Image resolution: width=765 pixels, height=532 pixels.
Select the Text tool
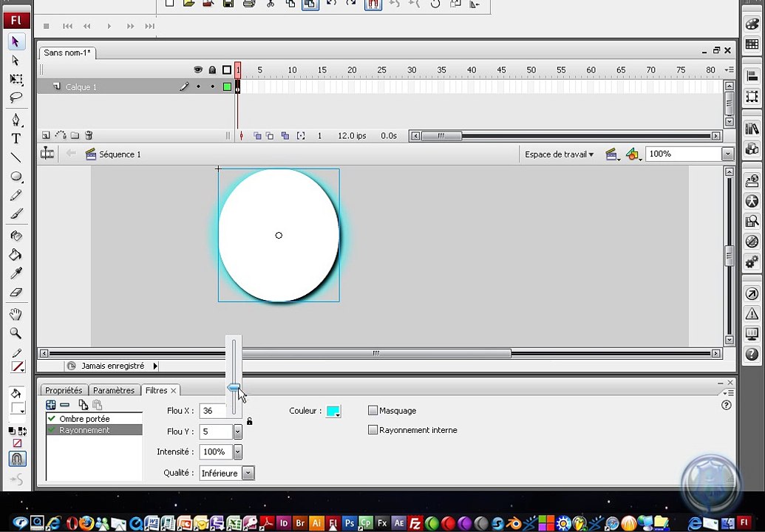click(16, 139)
